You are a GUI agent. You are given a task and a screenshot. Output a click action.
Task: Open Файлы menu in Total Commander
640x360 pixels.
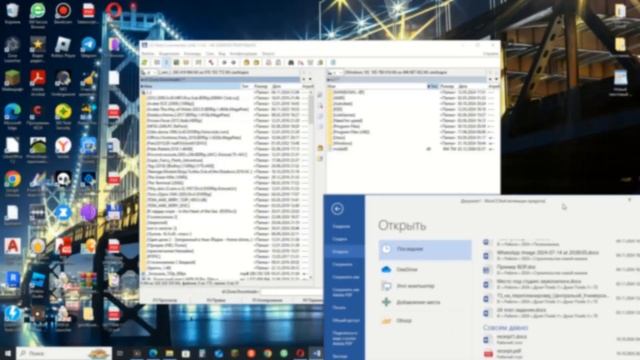coord(148,53)
